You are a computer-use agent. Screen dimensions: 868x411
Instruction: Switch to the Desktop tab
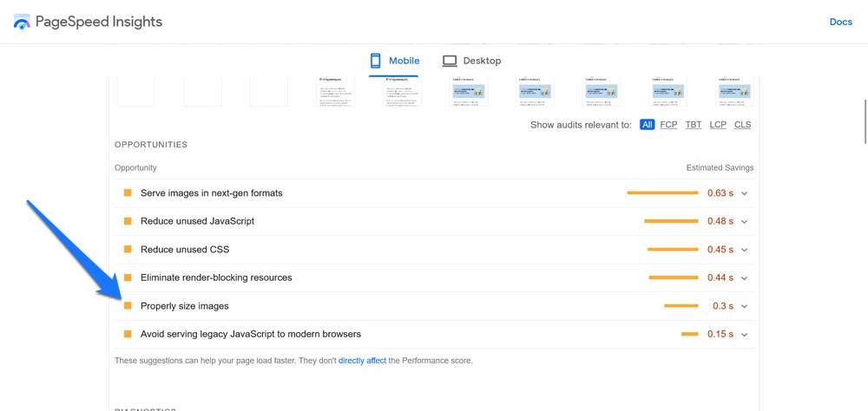coord(471,61)
